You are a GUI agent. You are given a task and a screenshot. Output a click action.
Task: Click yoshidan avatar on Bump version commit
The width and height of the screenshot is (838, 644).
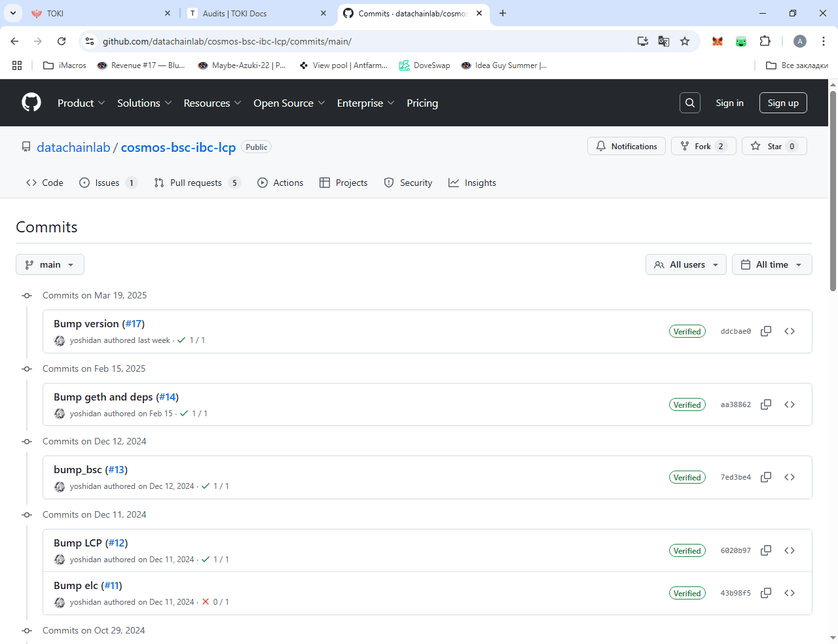[x=60, y=340]
